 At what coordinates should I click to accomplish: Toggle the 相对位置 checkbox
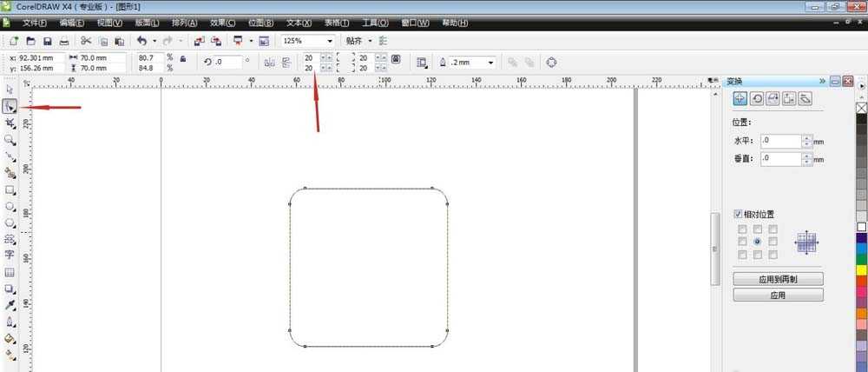[739, 214]
